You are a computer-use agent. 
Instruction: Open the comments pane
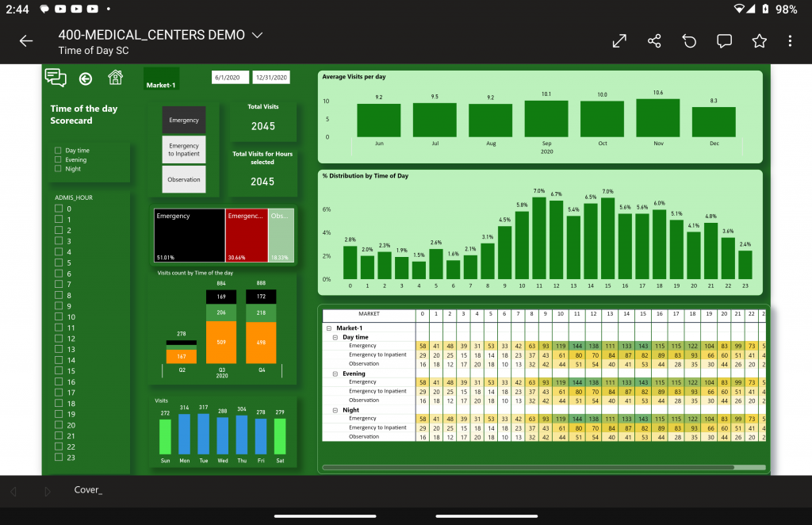tap(724, 41)
